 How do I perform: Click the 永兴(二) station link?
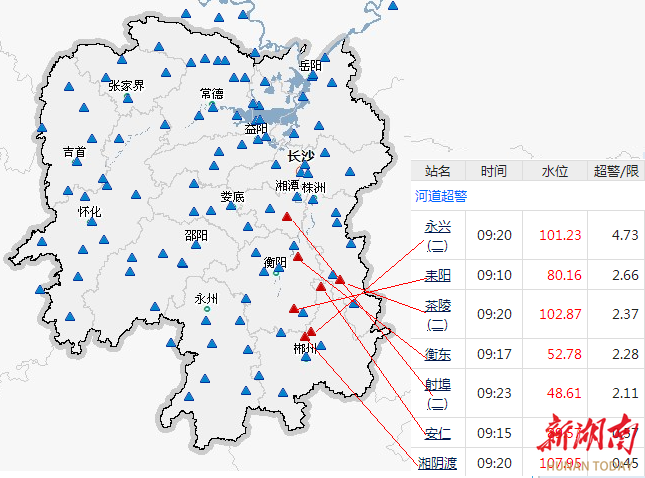(x=438, y=235)
